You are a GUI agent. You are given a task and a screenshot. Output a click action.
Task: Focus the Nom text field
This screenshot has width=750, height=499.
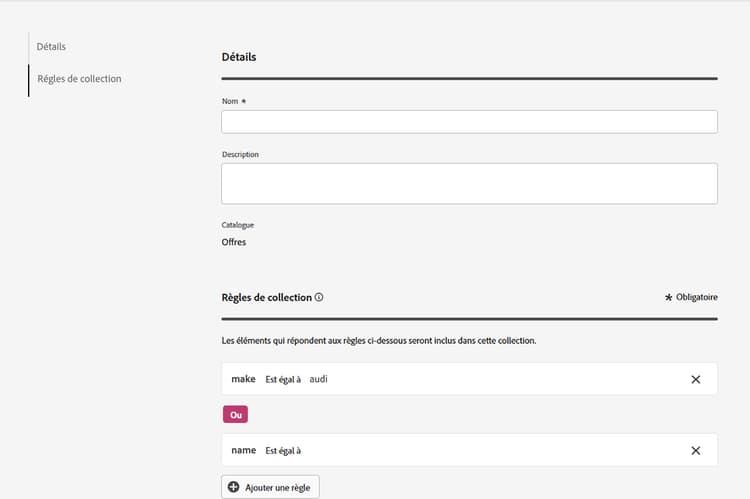469,122
